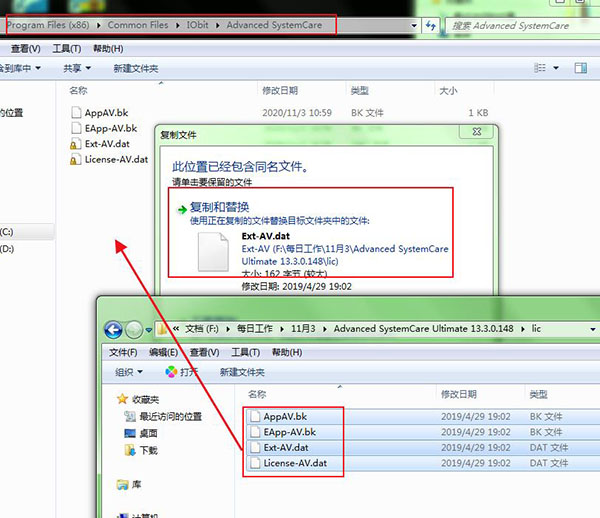600x518 pixels.
Task: Open the 共享 dropdown in back window
Action: tap(77, 68)
